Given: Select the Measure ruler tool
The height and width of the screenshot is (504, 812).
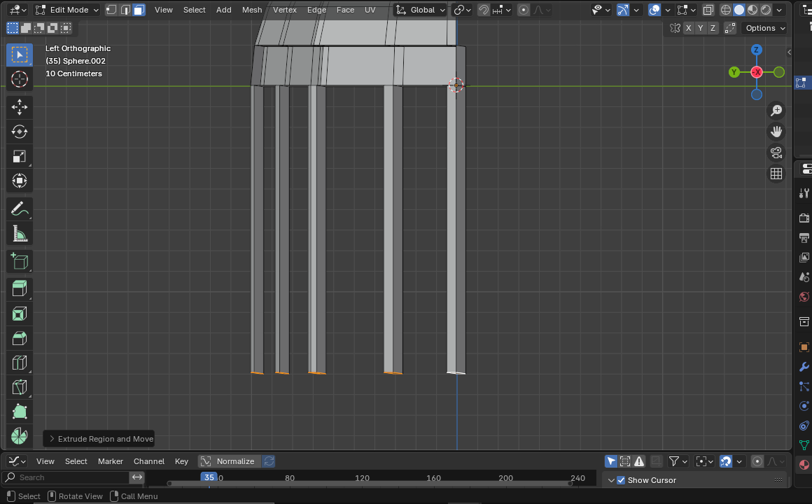Looking at the screenshot, I should (19, 234).
